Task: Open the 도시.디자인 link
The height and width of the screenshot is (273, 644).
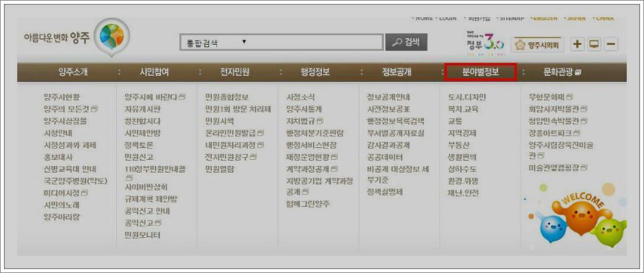Action: tap(467, 97)
